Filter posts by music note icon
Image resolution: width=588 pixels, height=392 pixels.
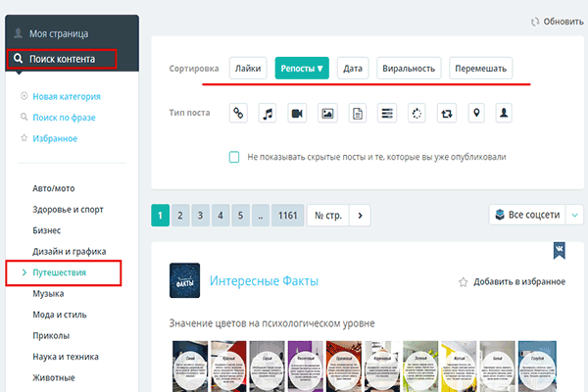click(268, 113)
